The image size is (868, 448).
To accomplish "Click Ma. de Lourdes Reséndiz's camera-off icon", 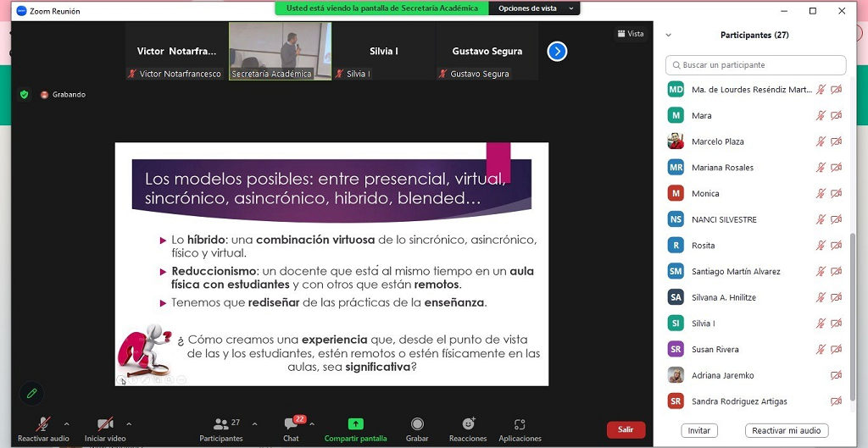I will 837,90.
